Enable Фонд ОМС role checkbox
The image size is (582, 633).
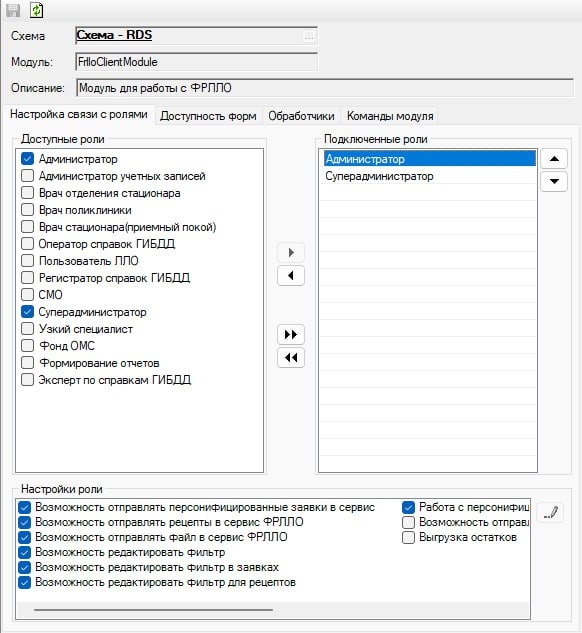[27, 346]
